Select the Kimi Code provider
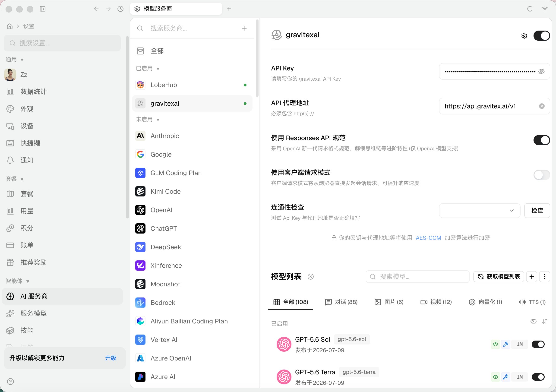This screenshot has height=392, width=556. [192, 192]
